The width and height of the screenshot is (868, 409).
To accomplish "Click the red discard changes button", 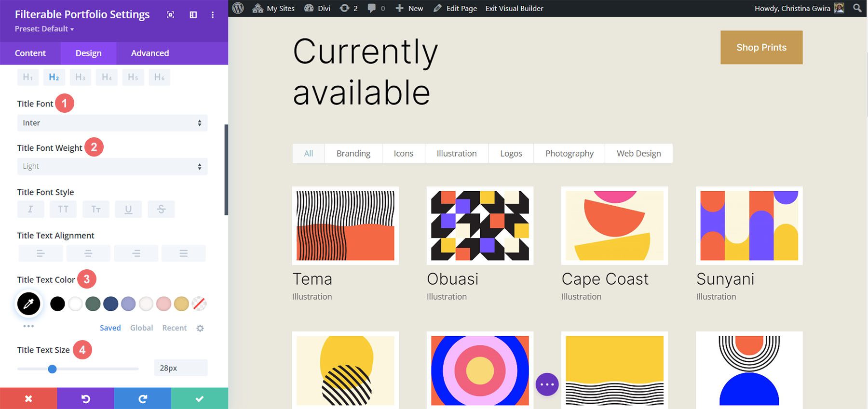I will [x=28, y=398].
